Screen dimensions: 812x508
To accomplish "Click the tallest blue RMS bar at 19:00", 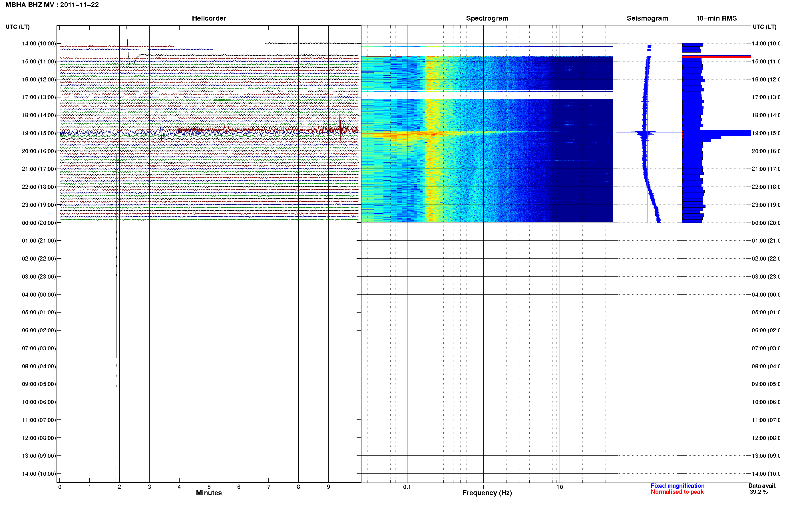I will coord(716,133).
